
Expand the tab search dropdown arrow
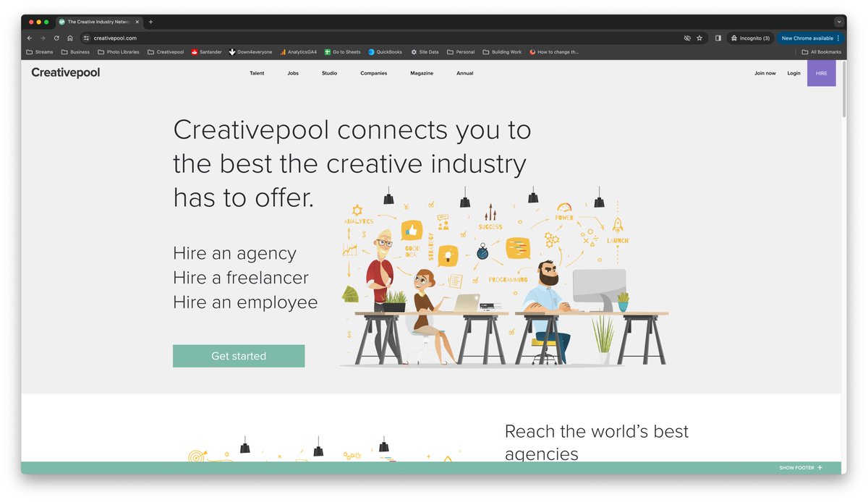click(x=839, y=22)
